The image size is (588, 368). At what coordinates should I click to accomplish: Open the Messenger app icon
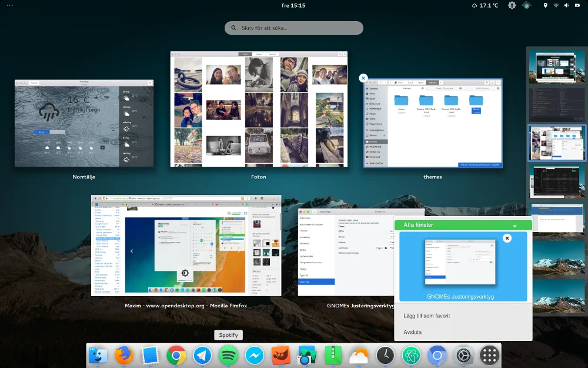tap(254, 355)
